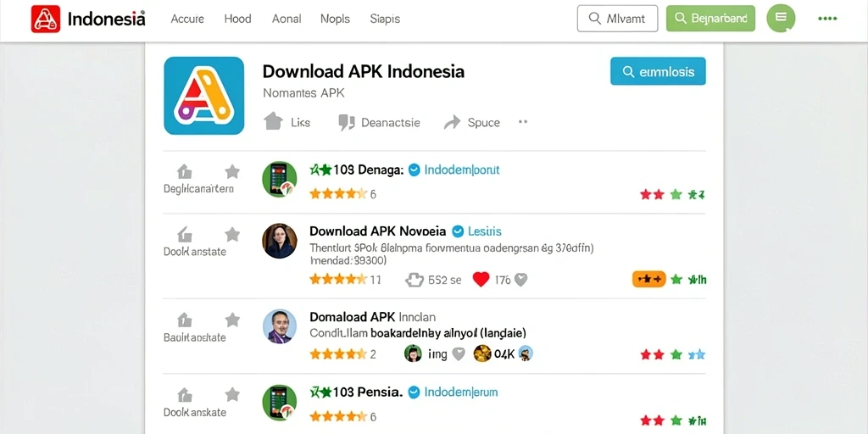Click the star rating under 103 Denaga
868x434 pixels.
(338, 194)
